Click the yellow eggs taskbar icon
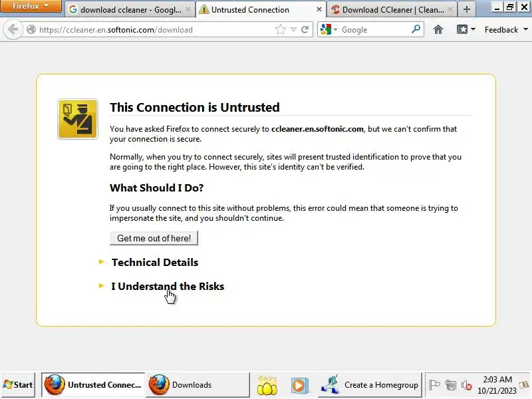Screen dimensions: 532x399 coord(267,385)
